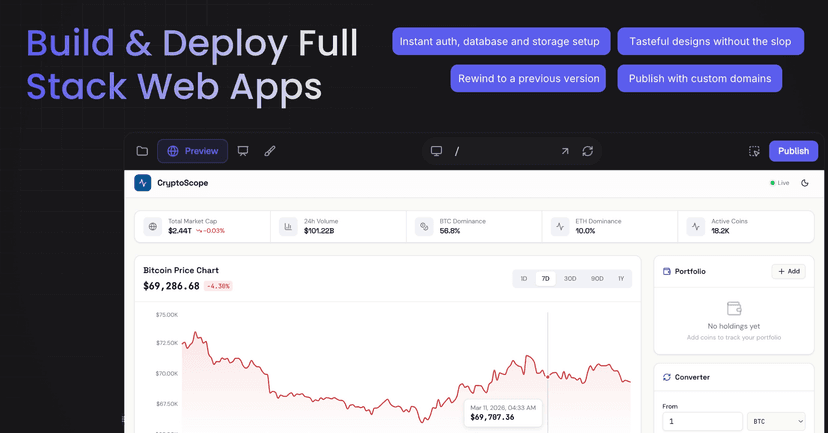Select the paintbrush design tool

[x=269, y=151]
